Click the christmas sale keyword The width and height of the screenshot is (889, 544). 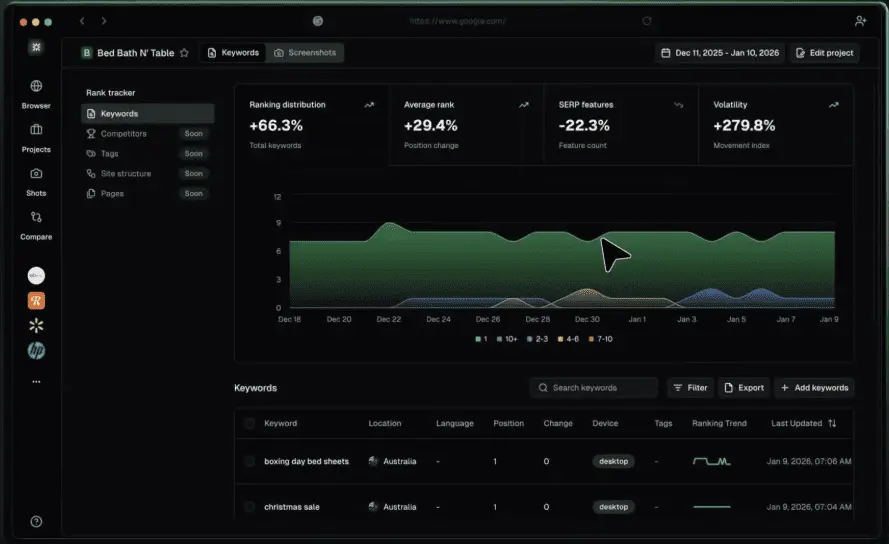pos(291,507)
